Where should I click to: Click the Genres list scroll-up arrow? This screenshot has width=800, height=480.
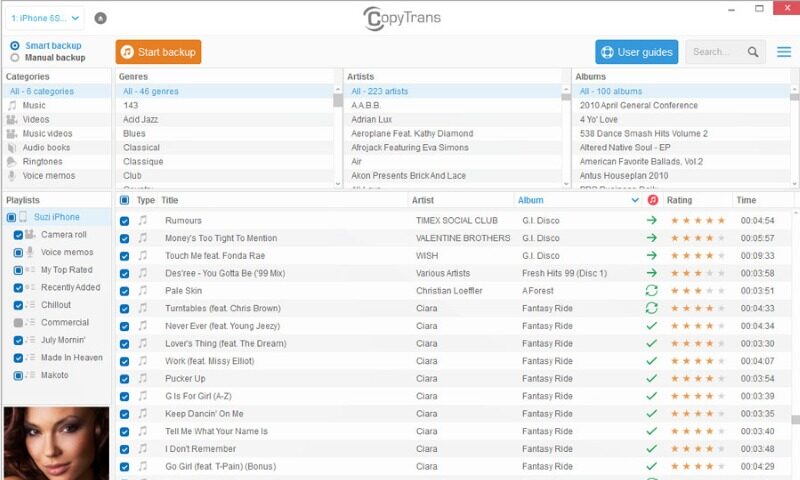338,89
